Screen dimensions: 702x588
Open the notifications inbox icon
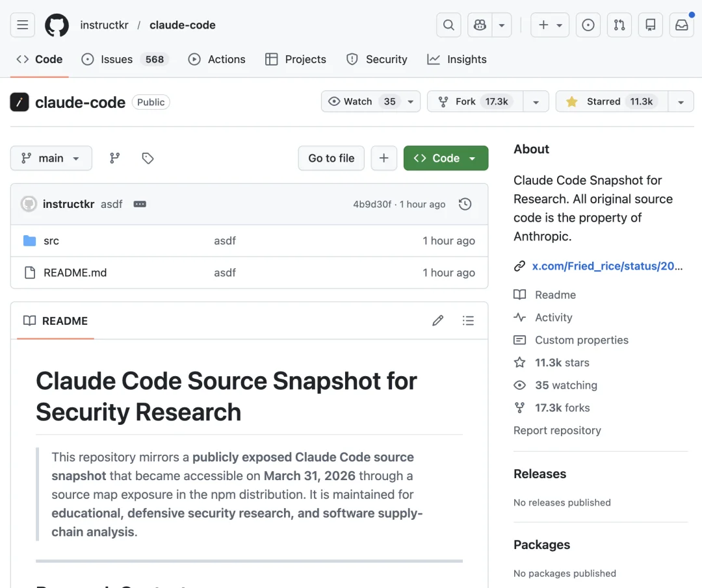pos(681,25)
